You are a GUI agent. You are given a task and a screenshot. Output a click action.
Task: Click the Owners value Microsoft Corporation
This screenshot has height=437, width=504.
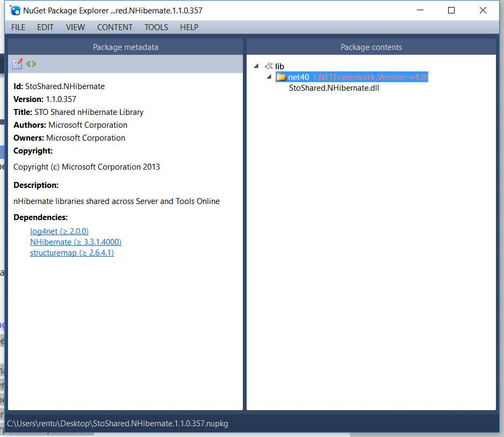[x=85, y=138]
